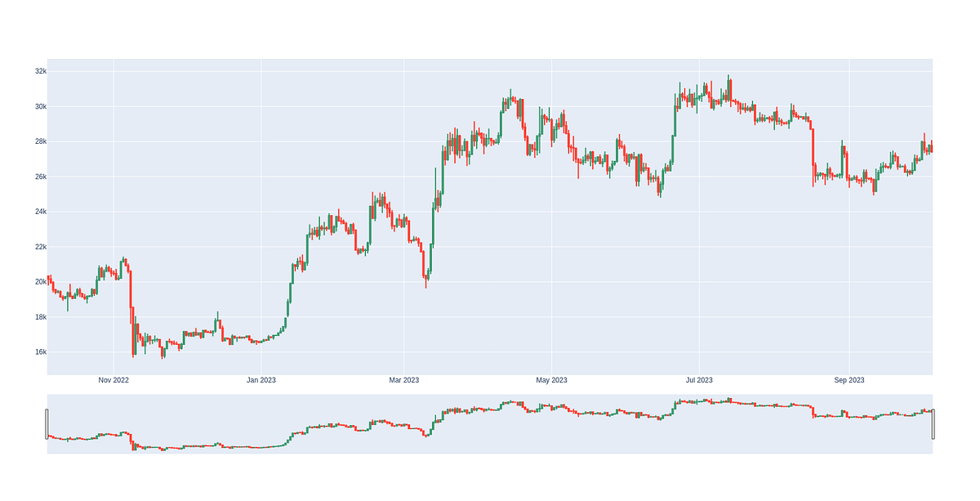Select the lowest candlestick near 16k in late 2022
Screen dimensions: 980x501
(163, 351)
